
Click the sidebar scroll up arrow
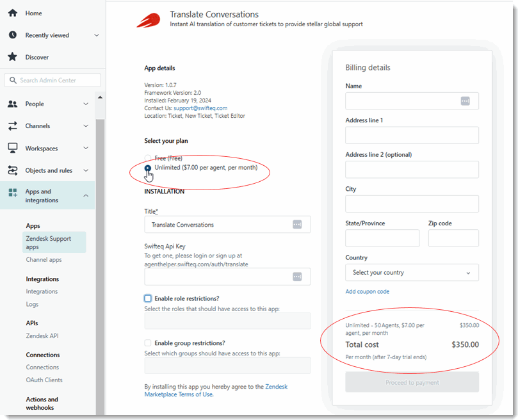(100, 97)
